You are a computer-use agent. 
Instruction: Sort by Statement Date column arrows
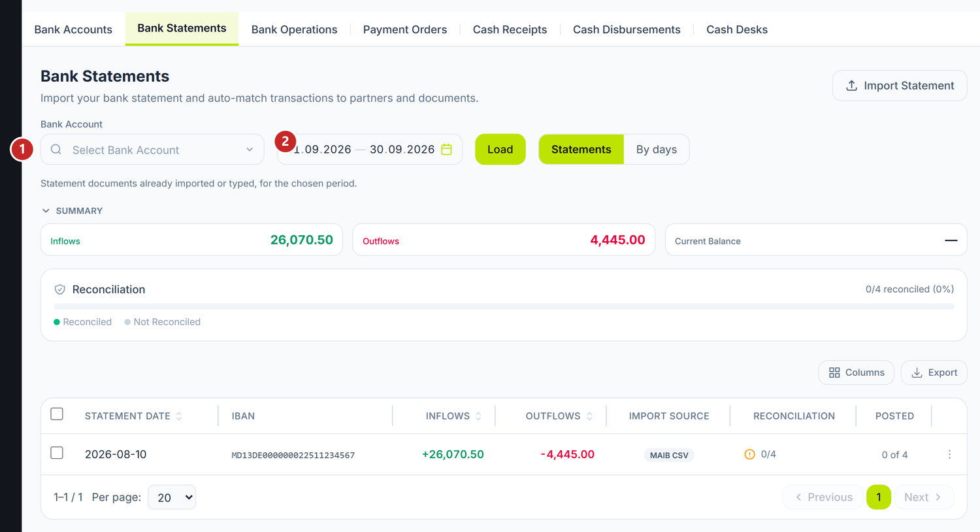179,416
